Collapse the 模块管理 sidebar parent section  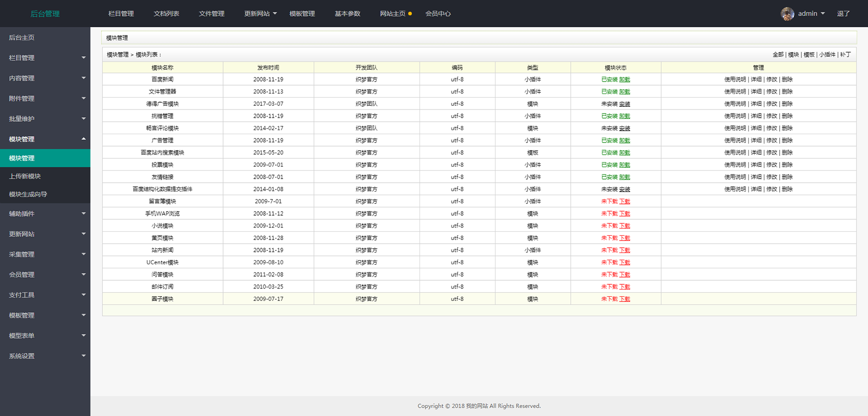[x=45, y=139]
